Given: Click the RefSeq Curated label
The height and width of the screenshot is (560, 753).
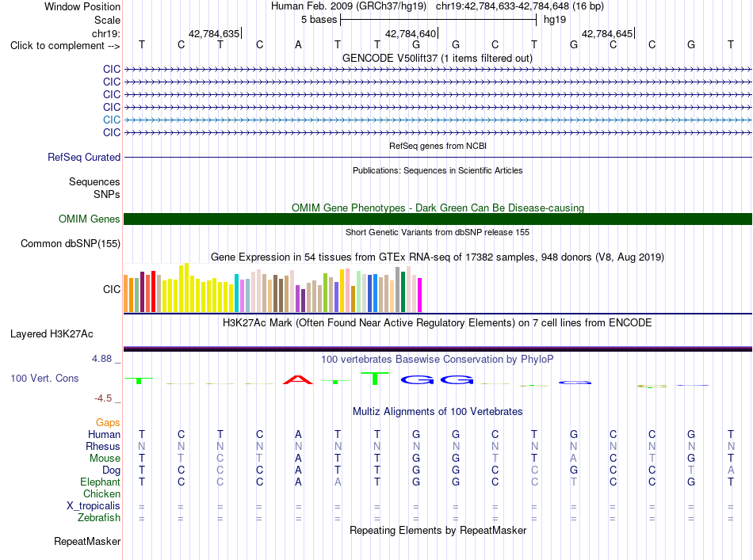Looking at the screenshot, I should 83,157.
